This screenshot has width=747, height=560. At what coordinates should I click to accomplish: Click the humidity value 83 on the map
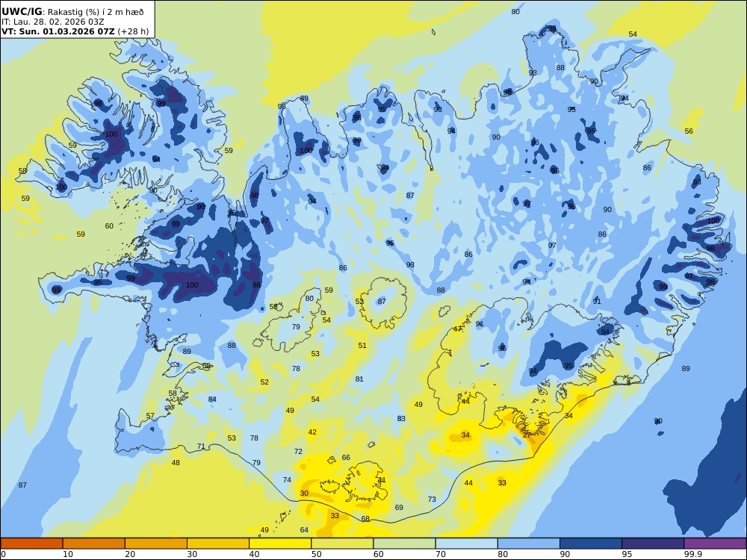click(x=401, y=418)
